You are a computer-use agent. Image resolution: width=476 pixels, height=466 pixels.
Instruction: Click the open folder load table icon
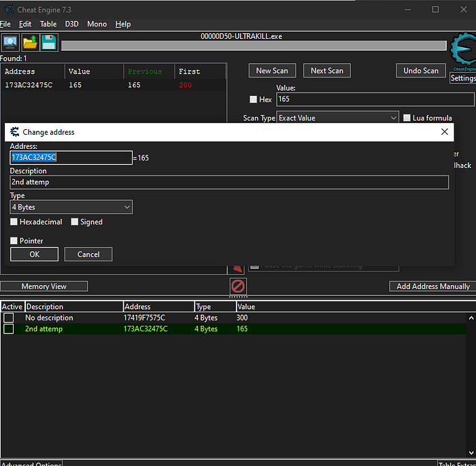click(30, 43)
